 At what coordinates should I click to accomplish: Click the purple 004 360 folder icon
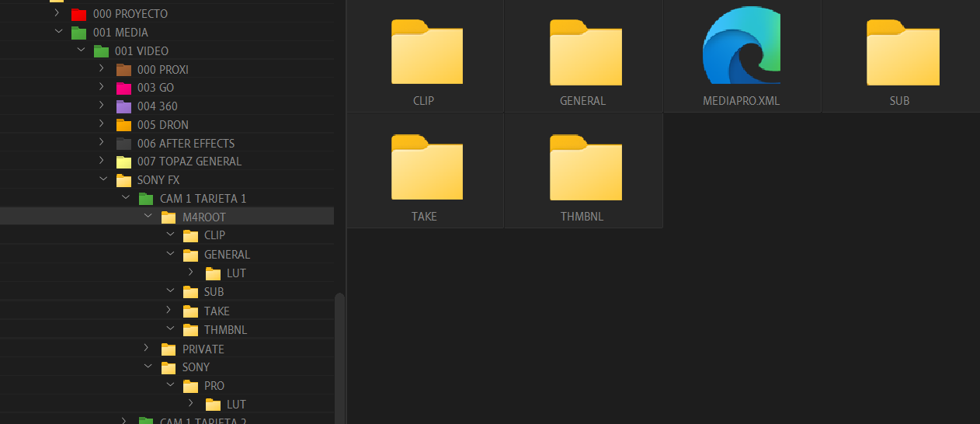point(123,106)
